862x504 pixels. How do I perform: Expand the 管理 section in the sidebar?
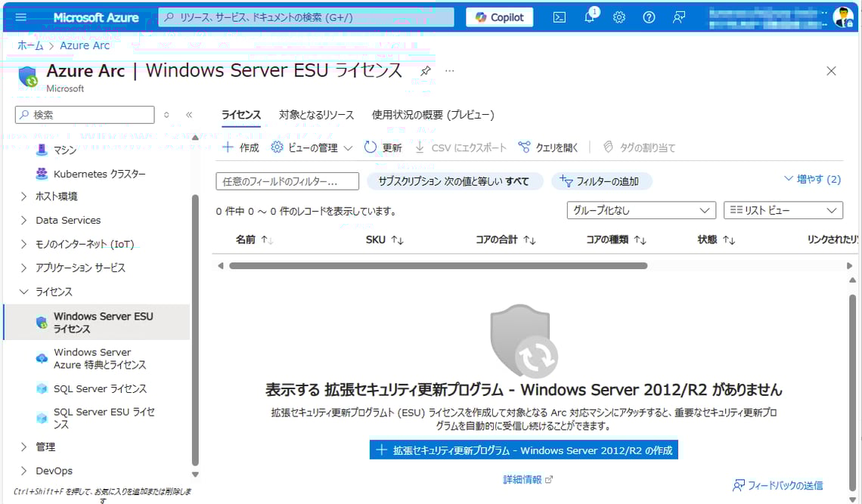click(45, 447)
